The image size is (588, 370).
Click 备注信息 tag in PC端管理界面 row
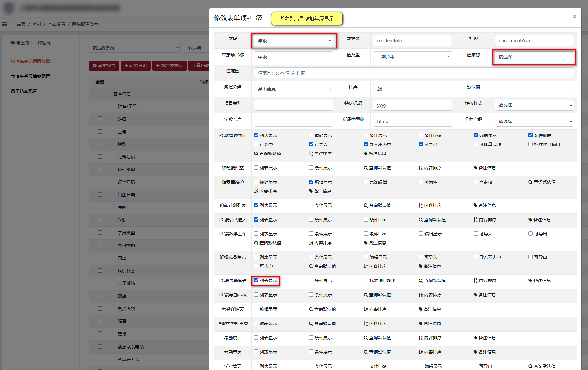click(x=375, y=153)
